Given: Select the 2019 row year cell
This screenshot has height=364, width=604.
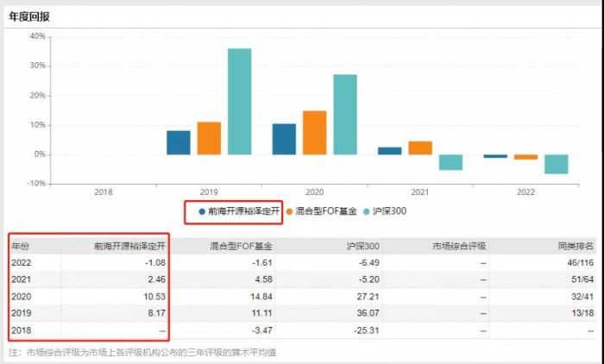Looking at the screenshot, I should (22, 313).
